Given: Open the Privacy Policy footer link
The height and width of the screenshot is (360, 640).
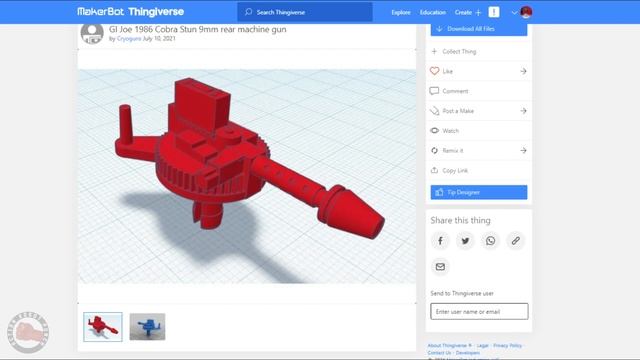Looking at the screenshot, I should [507, 346].
